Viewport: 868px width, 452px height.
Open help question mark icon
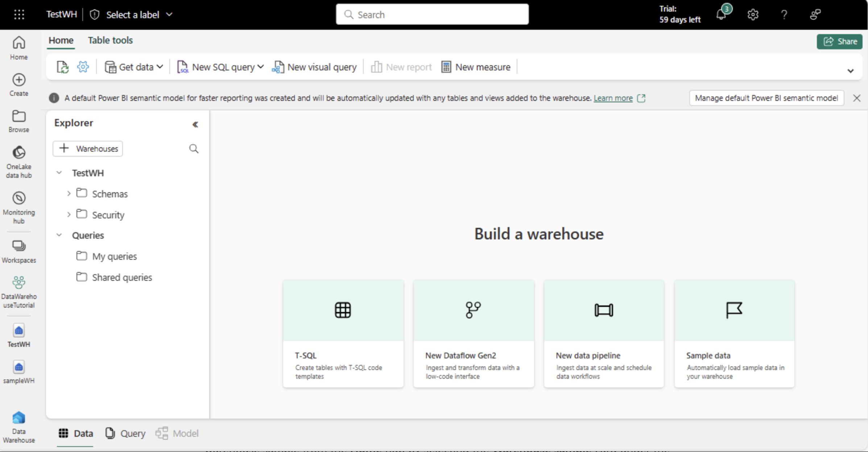tap(784, 15)
